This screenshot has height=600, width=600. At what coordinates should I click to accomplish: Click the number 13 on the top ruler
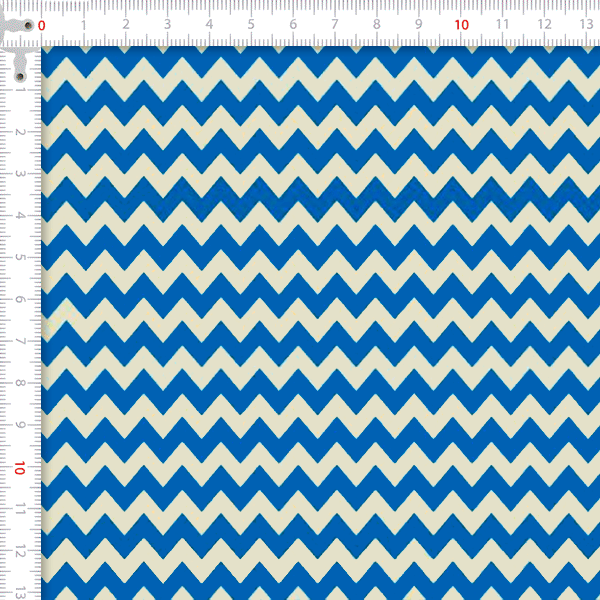[586, 24]
